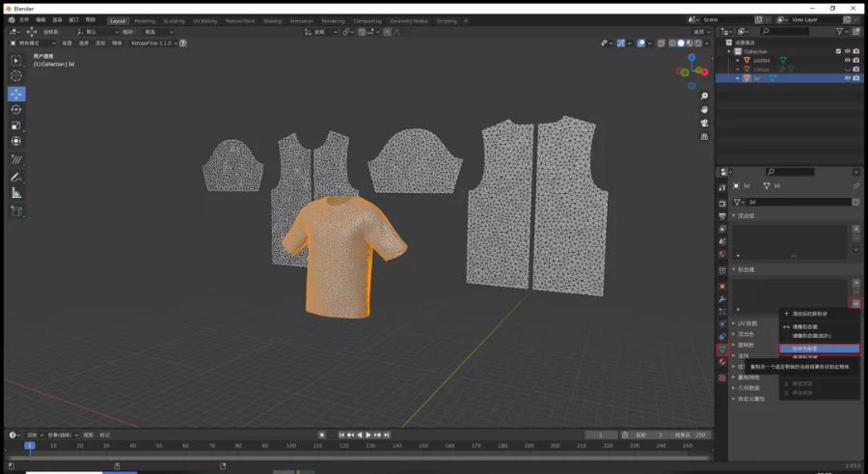This screenshot has width=868, height=474.
Task: Open the Modifiers wrench properties tab
Action: (721, 299)
